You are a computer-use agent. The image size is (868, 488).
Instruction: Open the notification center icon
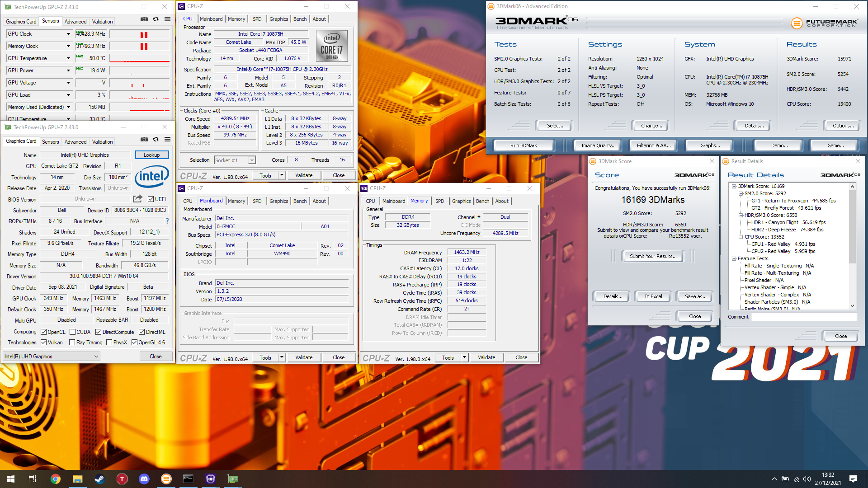pyautogui.click(x=853, y=479)
